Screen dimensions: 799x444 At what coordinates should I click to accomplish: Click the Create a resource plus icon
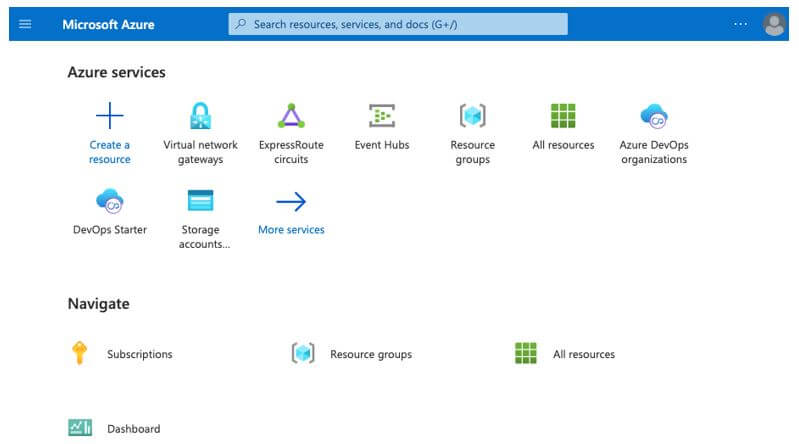click(x=110, y=115)
